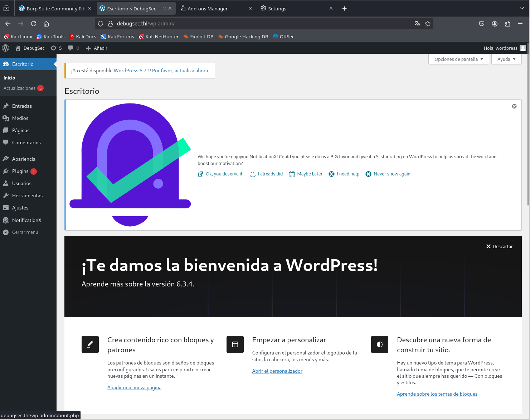Dismiss the NotificationX review notice
This screenshot has height=420, width=530.
point(514,106)
